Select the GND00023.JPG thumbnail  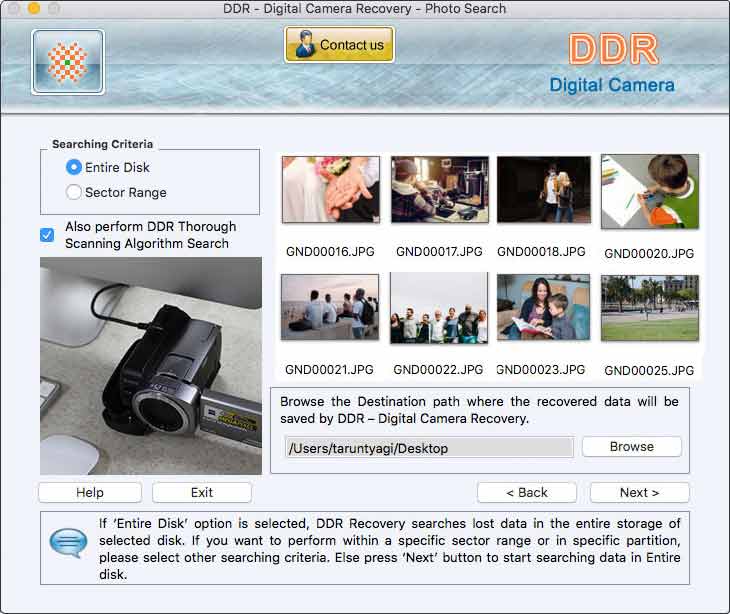[x=543, y=307]
